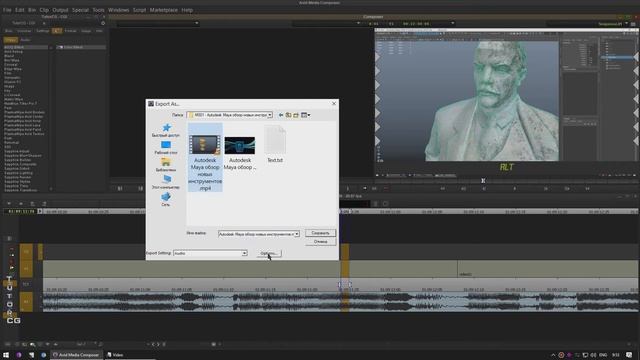This screenshot has height=360, width=640.
Task: Open the File menu
Action: pyautogui.click(x=7, y=10)
